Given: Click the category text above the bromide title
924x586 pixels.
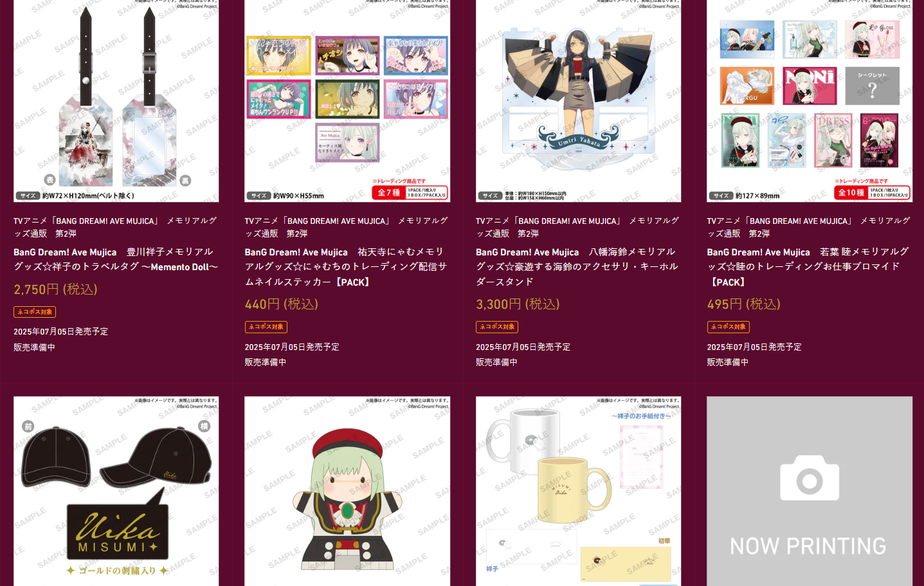Looking at the screenshot, I should pos(808,227).
